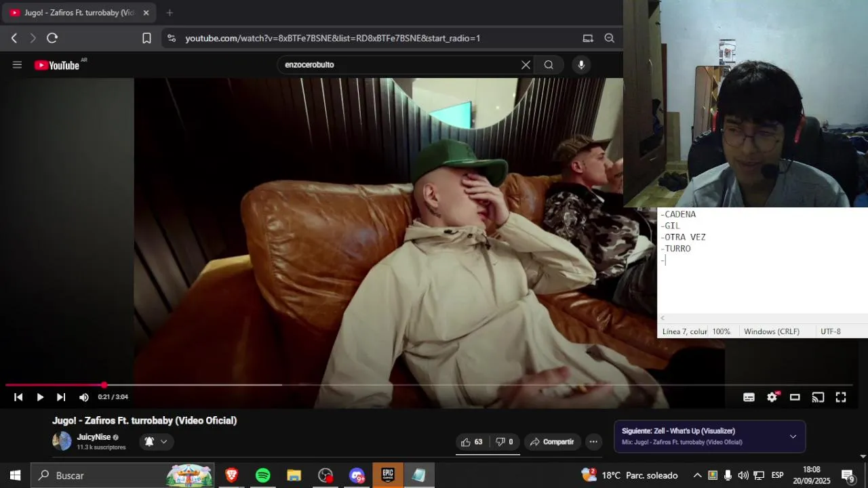
Task: Select the Jugo! - Zafiros browser tab
Action: (79, 13)
